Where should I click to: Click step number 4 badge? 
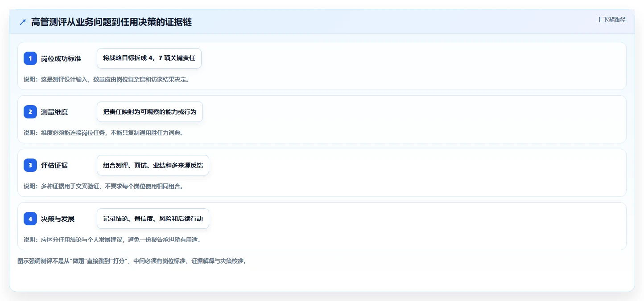30,219
